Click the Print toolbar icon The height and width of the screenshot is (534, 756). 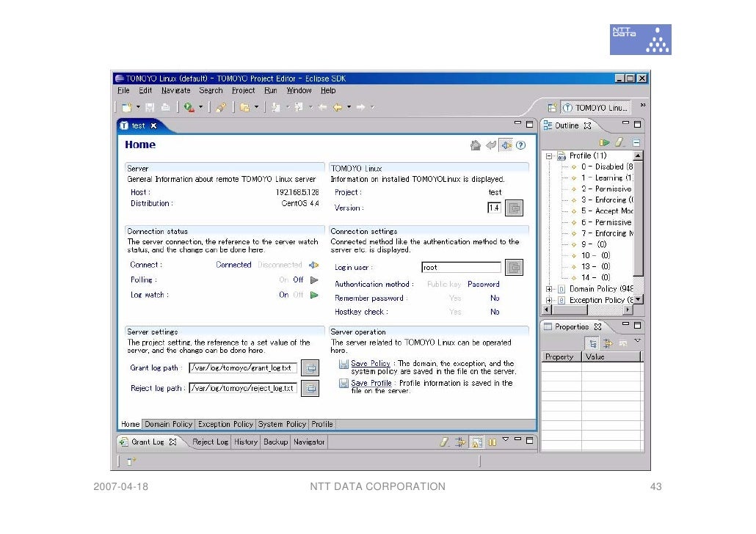click(x=165, y=108)
